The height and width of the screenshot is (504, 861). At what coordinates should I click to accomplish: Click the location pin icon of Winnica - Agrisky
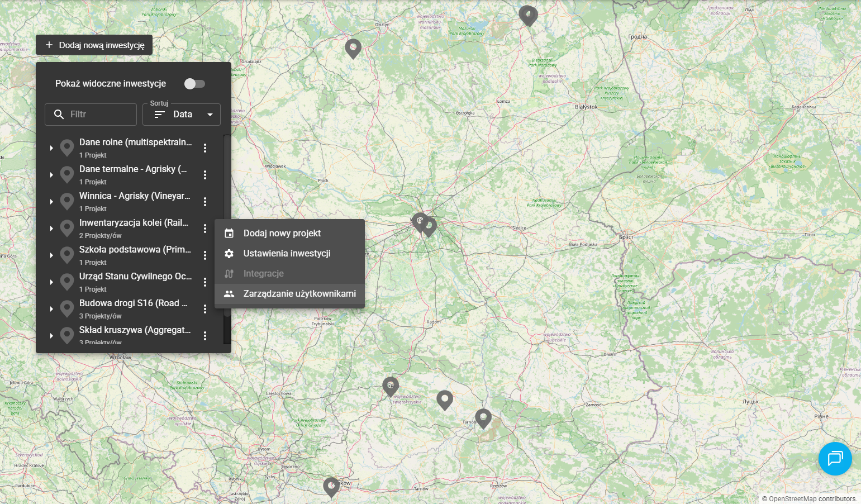coord(67,201)
